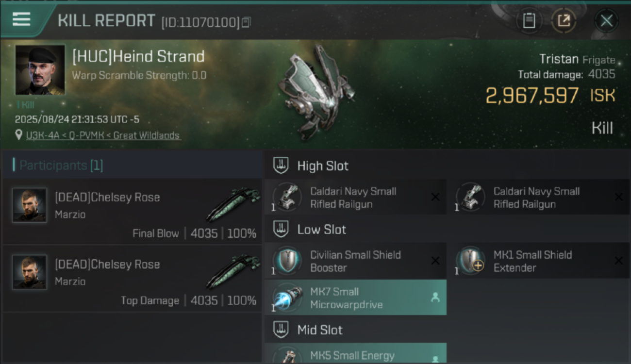
Task: Open the hamburger menu icon
Action: [21, 19]
